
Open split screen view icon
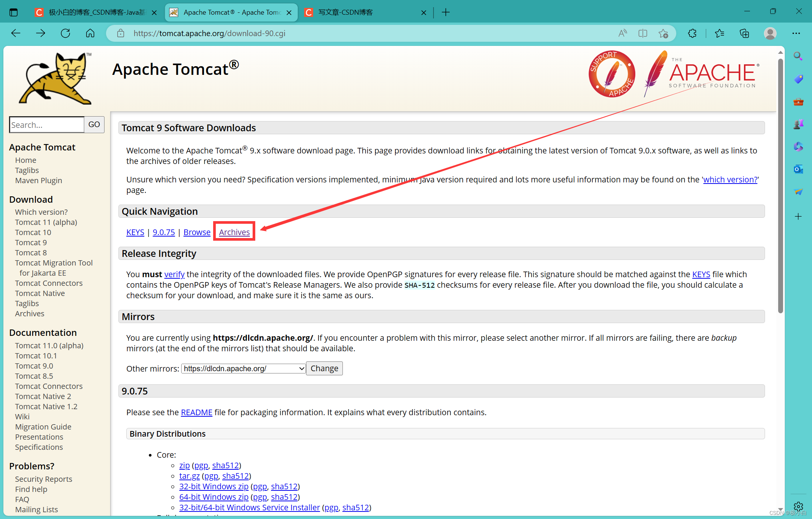643,33
